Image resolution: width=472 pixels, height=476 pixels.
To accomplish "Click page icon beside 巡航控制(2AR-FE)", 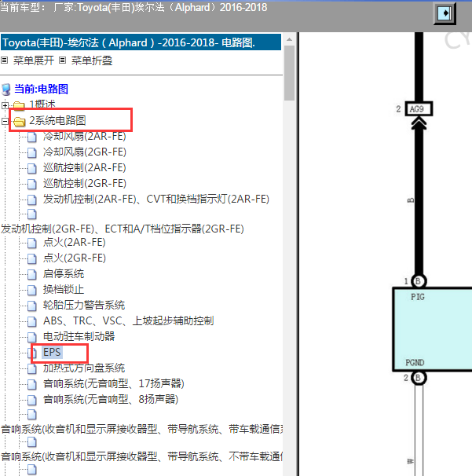I will tap(32, 168).
